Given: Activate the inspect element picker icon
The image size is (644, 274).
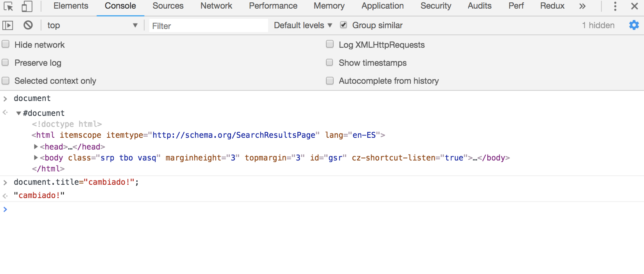Looking at the screenshot, I should [8, 6].
